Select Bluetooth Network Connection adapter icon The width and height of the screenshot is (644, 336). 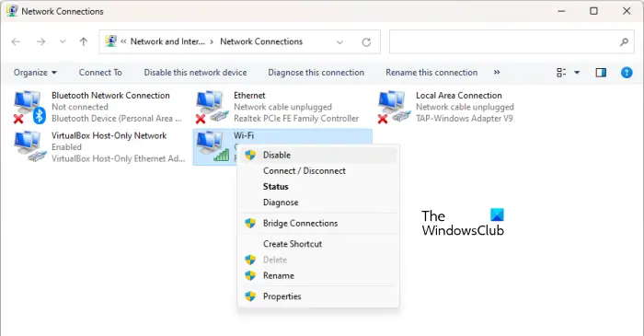(29, 107)
